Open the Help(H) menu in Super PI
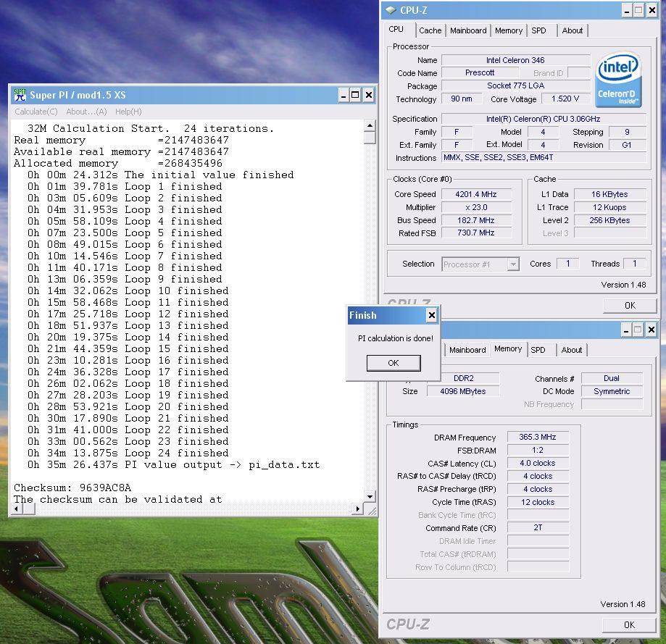This screenshot has width=666, height=644. point(128,112)
